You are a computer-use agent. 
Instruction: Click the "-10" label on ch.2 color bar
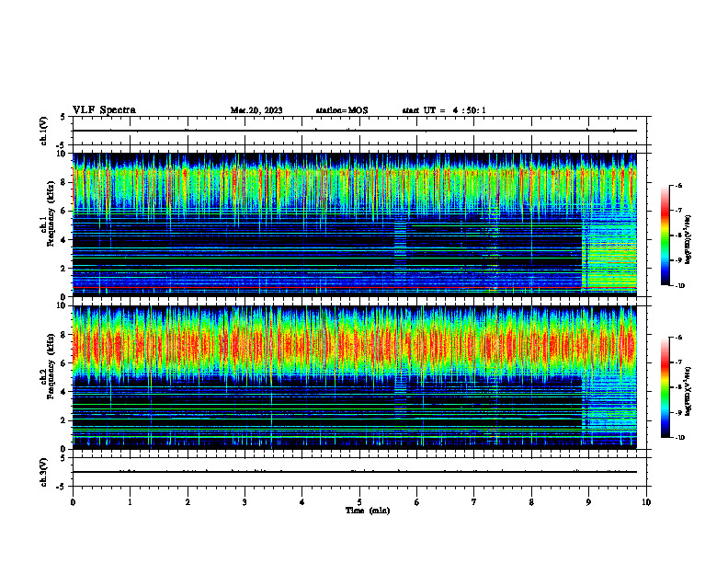[x=679, y=438]
